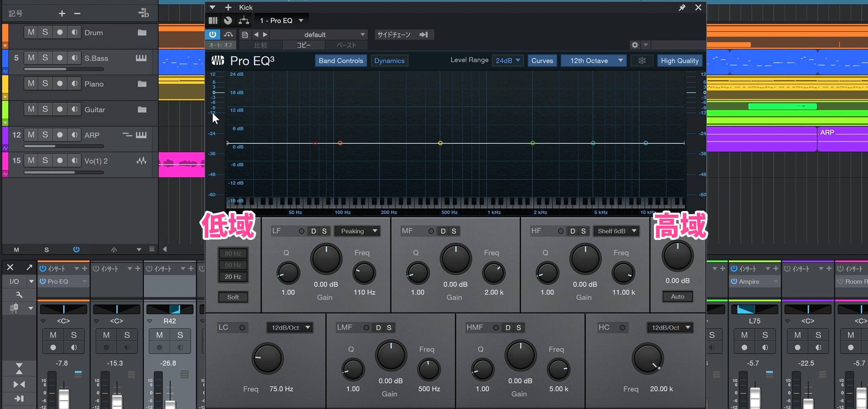Open the plugin settings gear icon
The height and width of the screenshot is (409, 868).
[x=635, y=45]
